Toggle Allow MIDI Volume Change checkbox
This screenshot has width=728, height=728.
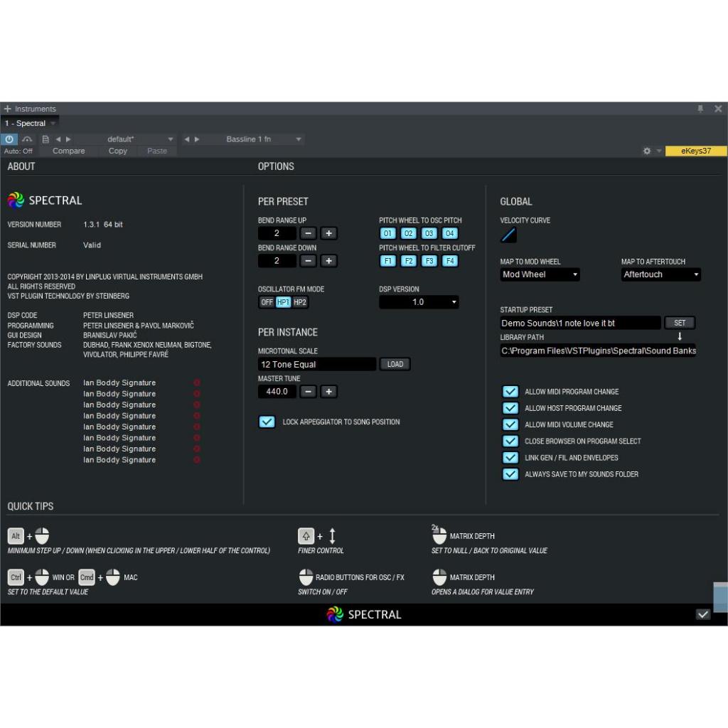510,424
